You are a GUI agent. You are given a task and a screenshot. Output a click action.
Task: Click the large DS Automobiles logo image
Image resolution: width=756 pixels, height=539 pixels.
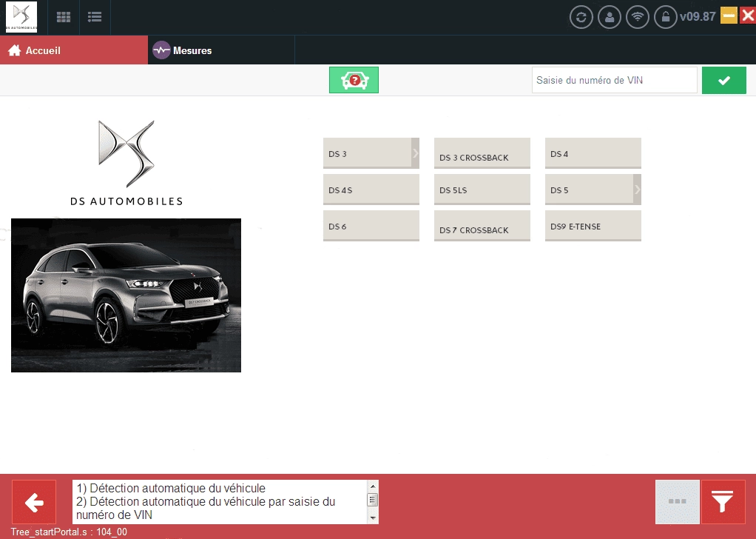[x=126, y=163]
